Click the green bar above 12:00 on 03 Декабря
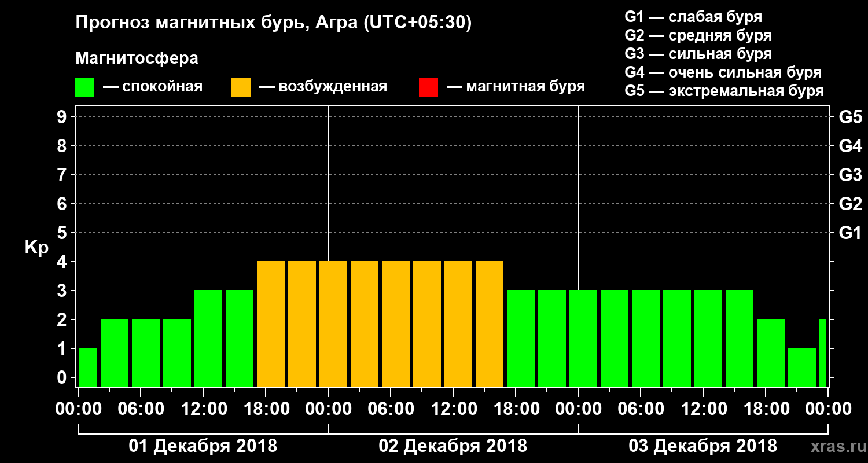 coord(708,338)
